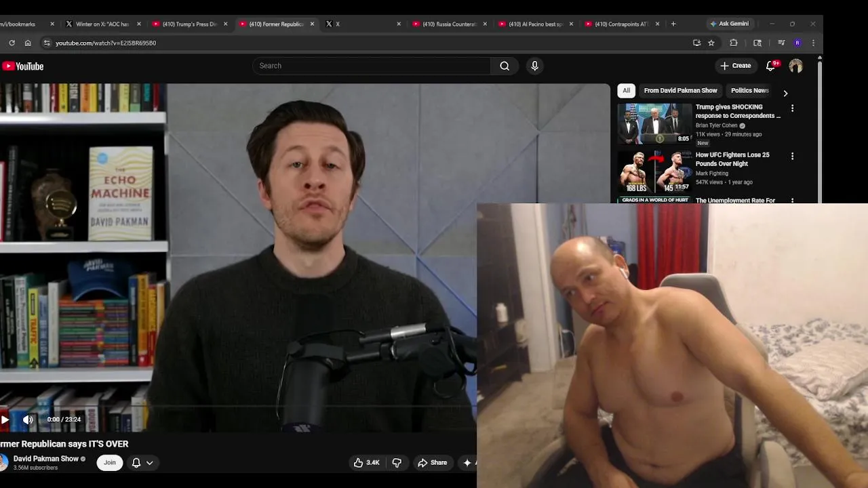Select the Politics News chip
This screenshot has height=488, width=868.
[x=749, y=91]
